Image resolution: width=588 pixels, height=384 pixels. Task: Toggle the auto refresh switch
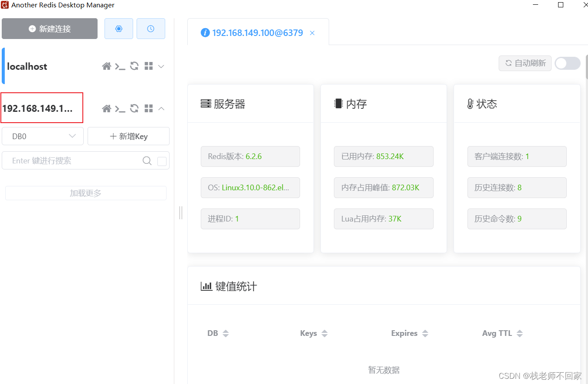point(568,63)
